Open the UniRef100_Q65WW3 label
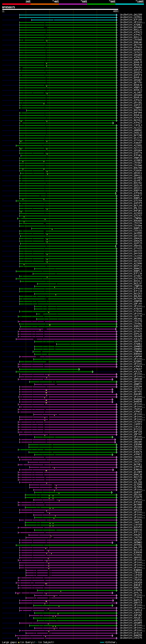 (x=131, y=542)
